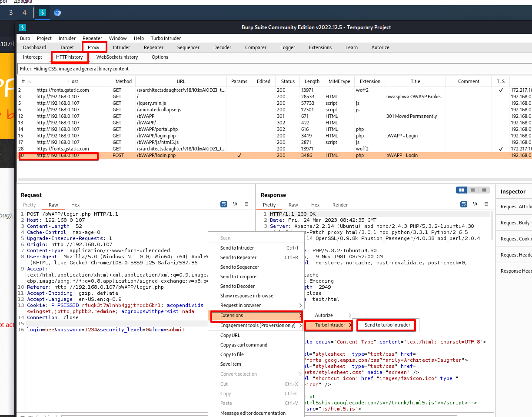532x417 pixels.
Task: Choose Copy URL in the context menu
Action: tap(256, 335)
